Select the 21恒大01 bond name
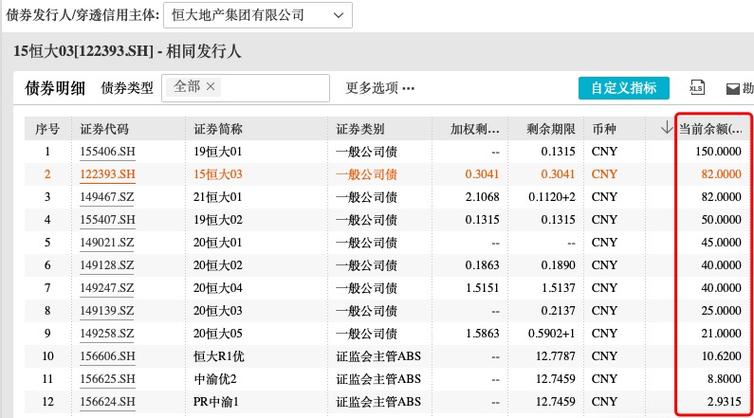The height and width of the screenshot is (418, 754). pyautogui.click(x=218, y=197)
